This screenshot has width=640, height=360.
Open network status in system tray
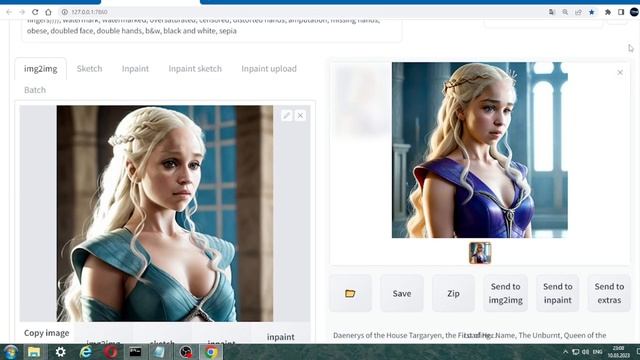(576, 352)
